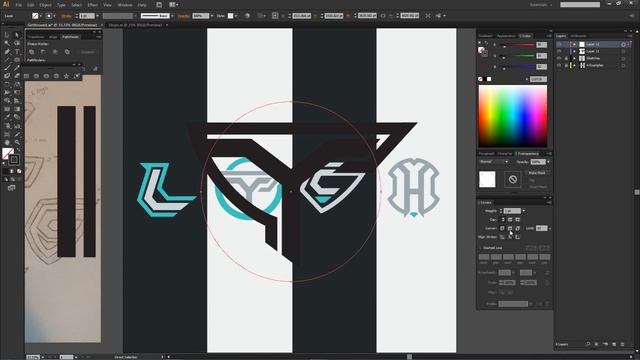Click miter Limit input field
640x360 pixels.
541,228
